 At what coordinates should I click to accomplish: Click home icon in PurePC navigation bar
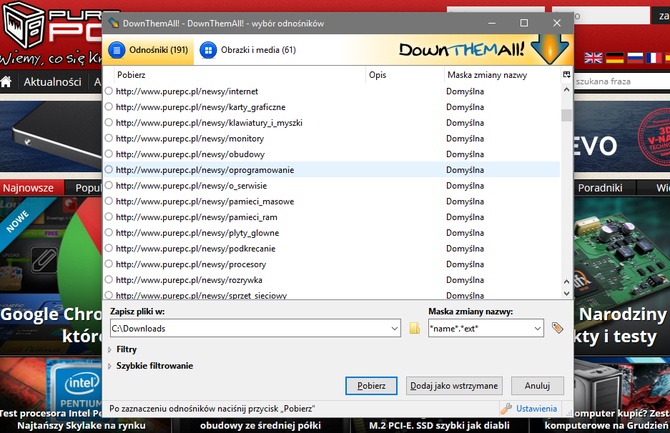[x=6, y=81]
